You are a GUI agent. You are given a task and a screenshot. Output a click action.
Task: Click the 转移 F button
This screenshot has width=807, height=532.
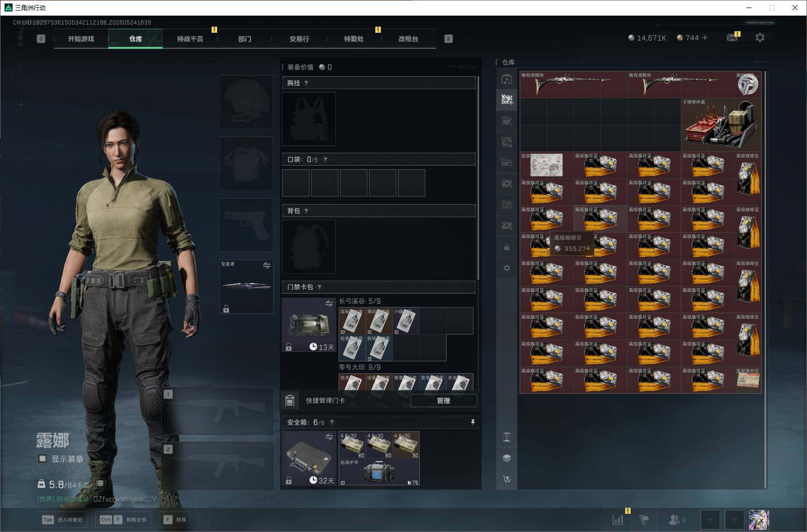pos(175,519)
